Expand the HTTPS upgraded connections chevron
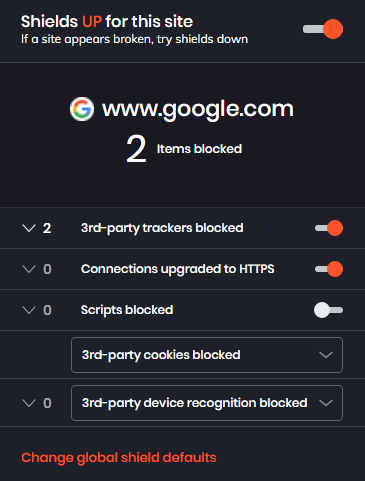This screenshot has height=481, width=365. (29, 269)
